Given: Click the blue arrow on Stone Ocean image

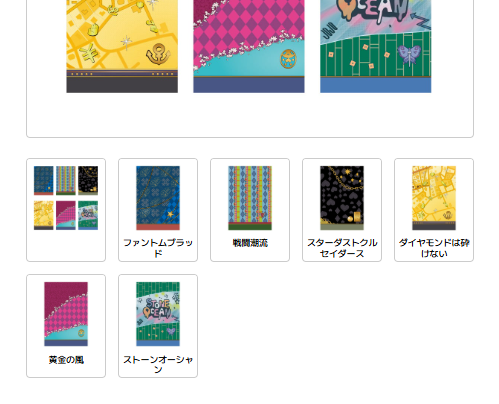Looking at the screenshot, I should (x=420, y=21).
